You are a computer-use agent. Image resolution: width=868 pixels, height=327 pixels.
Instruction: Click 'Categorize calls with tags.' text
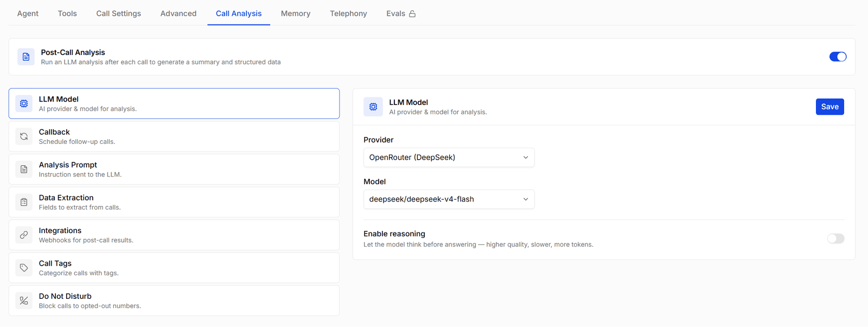pos(79,273)
